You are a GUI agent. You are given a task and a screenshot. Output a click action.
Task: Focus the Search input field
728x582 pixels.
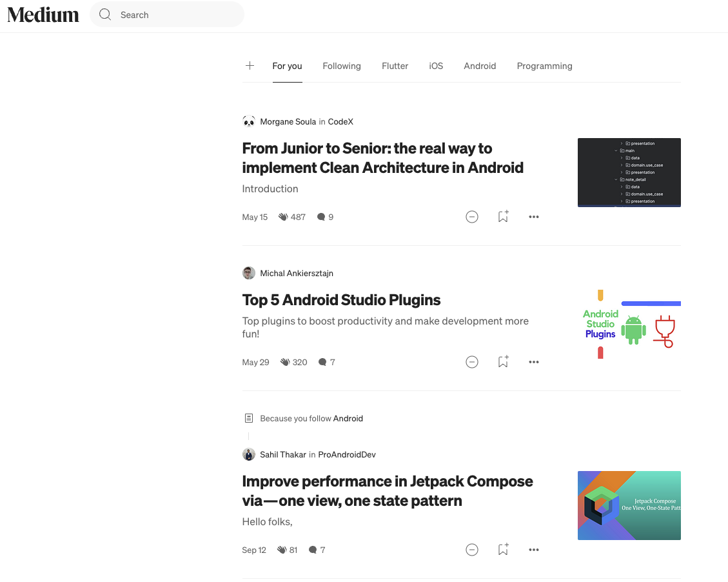pos(166,15)
